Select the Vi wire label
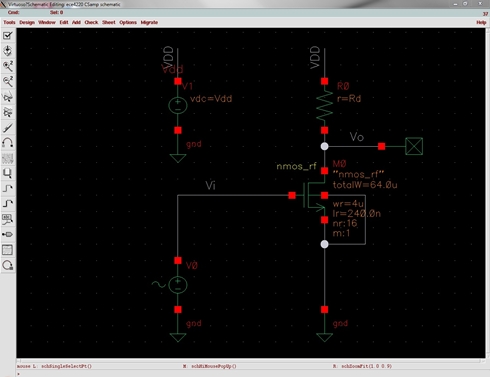Image resolution: width=490 pixels, height=377 pixels. [x=210, y=185]
